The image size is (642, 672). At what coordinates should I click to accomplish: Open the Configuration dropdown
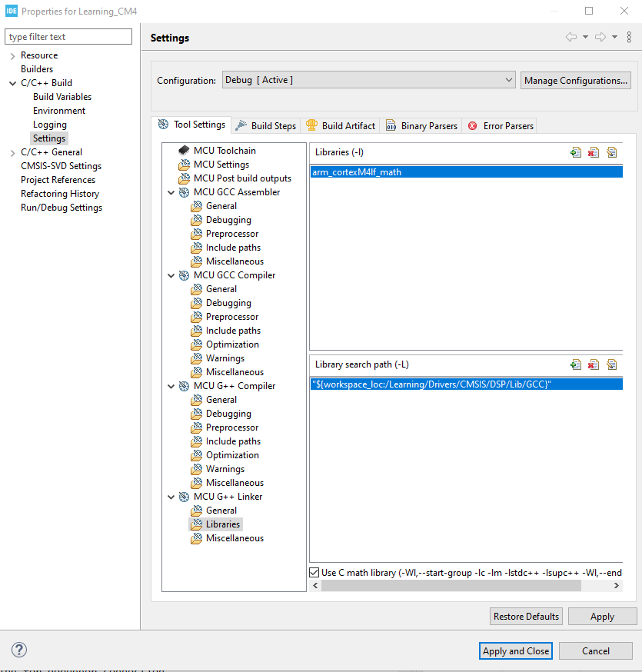(x=368, y=80)
